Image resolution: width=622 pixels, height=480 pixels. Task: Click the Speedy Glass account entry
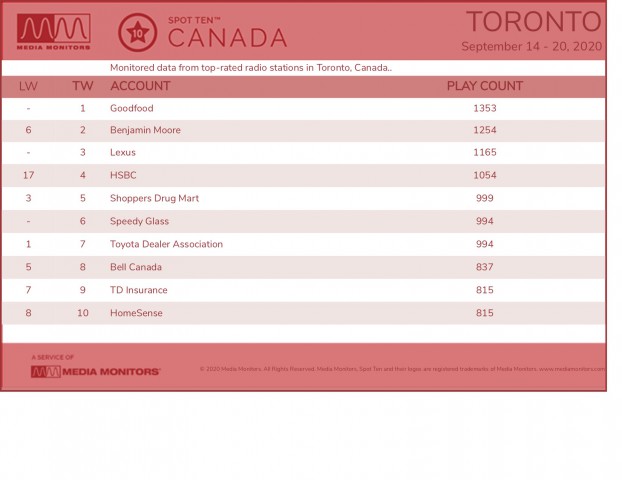139,221
